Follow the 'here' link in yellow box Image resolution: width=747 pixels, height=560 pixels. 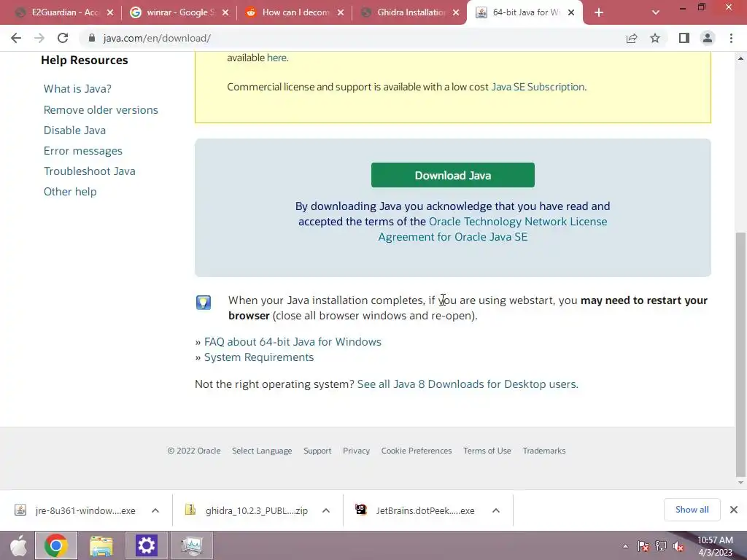276,58
